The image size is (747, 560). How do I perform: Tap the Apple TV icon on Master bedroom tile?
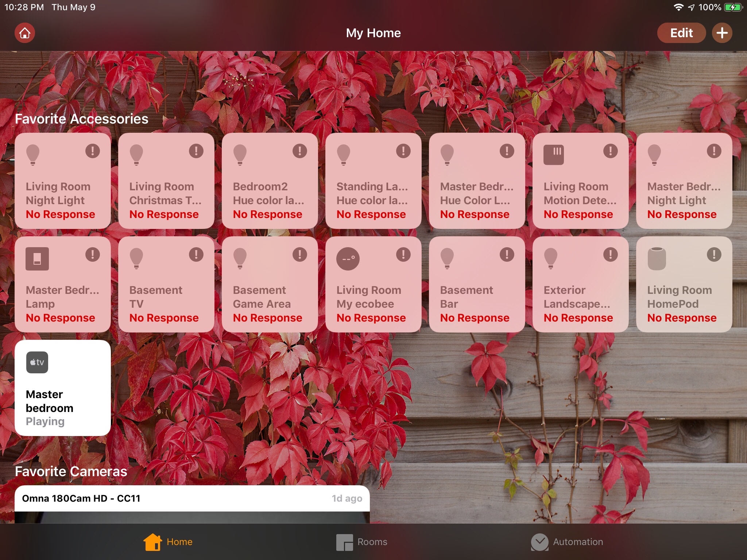37,362
